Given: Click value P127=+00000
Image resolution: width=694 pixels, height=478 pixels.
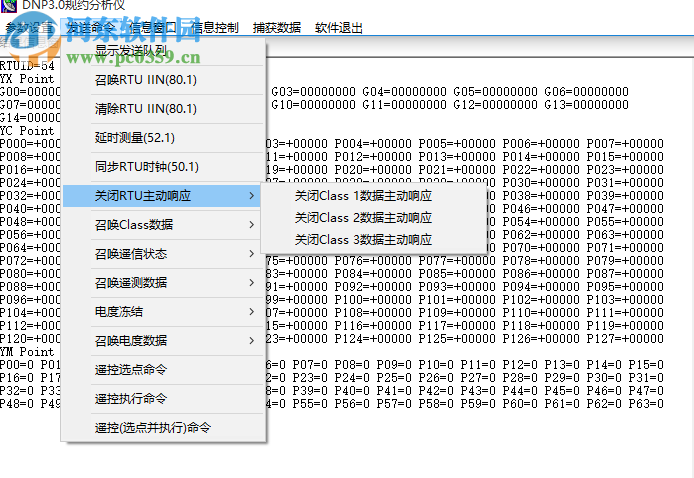Looking at the screenshot, I should pos(625,339).
